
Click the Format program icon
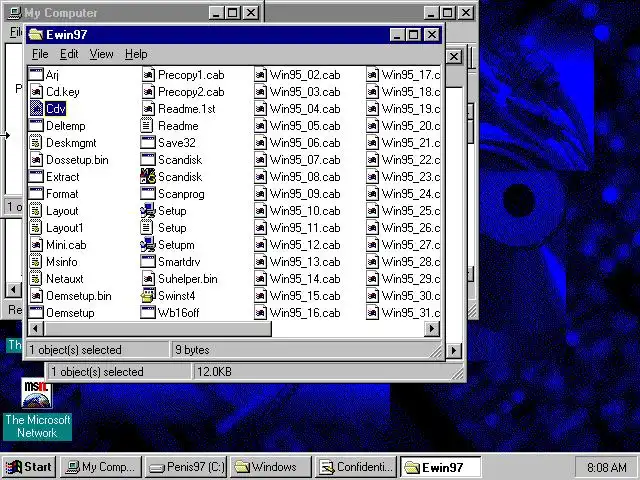(x=36, y=194)
